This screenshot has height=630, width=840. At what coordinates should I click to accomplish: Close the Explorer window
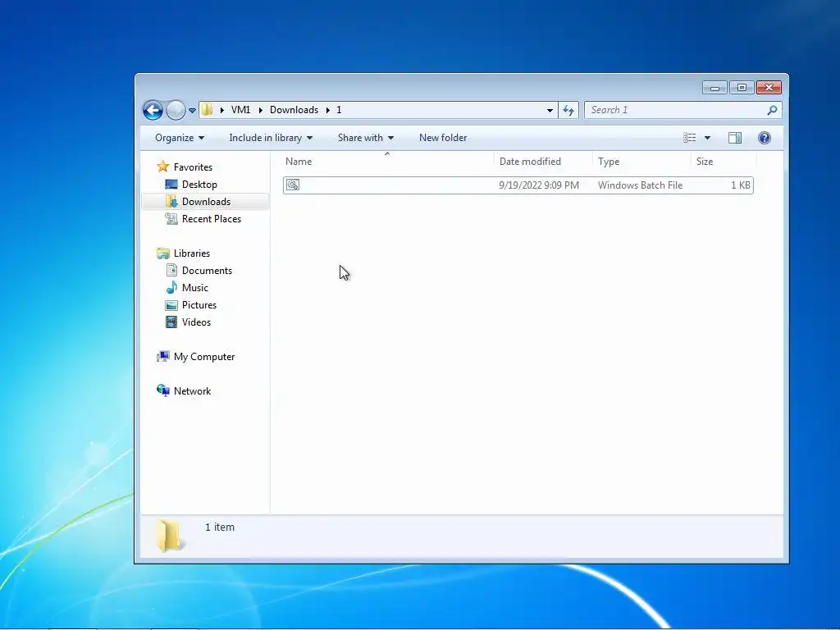point(769,87)
